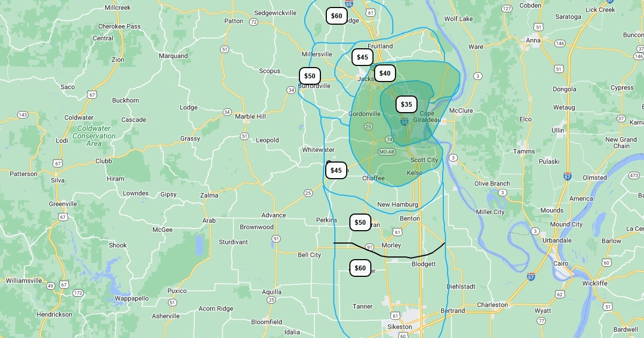Click the Cairo city label
Image resolution: width=644 pixels, height=338 pixels.
(561, 263)
